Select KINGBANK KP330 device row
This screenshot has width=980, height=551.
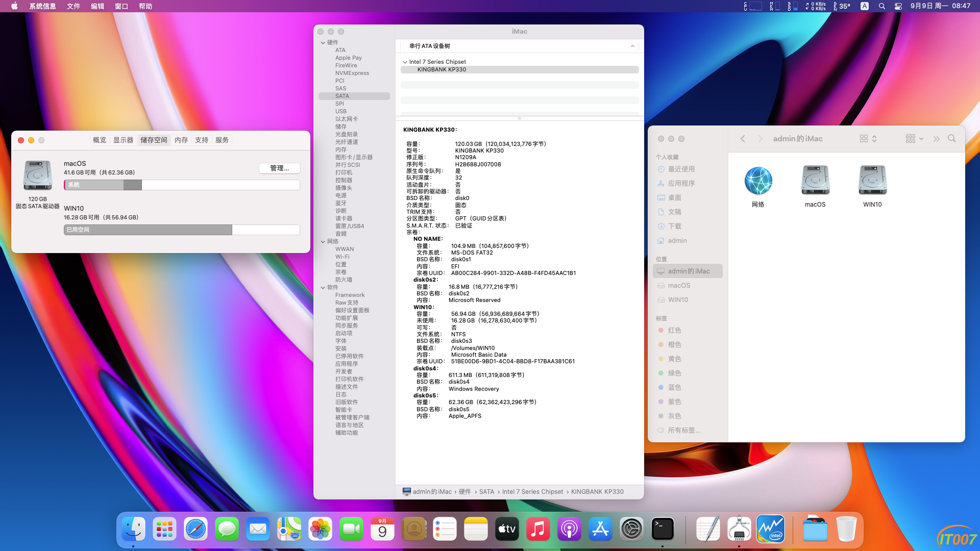point(520,70)
